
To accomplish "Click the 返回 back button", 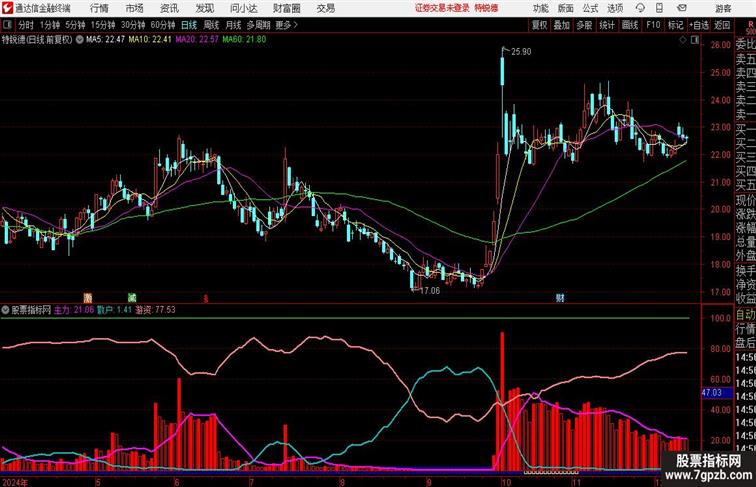I will click(722, 25).
